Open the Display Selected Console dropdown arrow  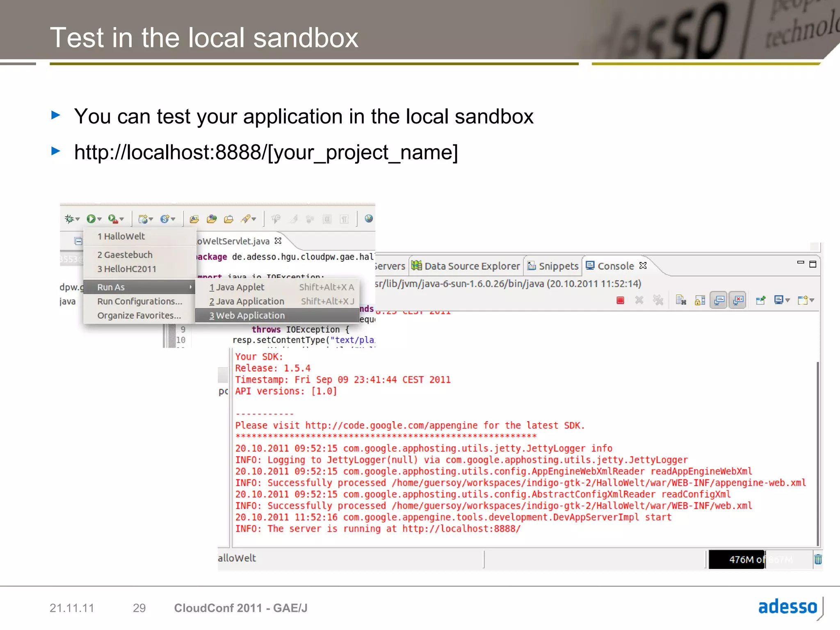pyautogui.click(x=787, y=301)
